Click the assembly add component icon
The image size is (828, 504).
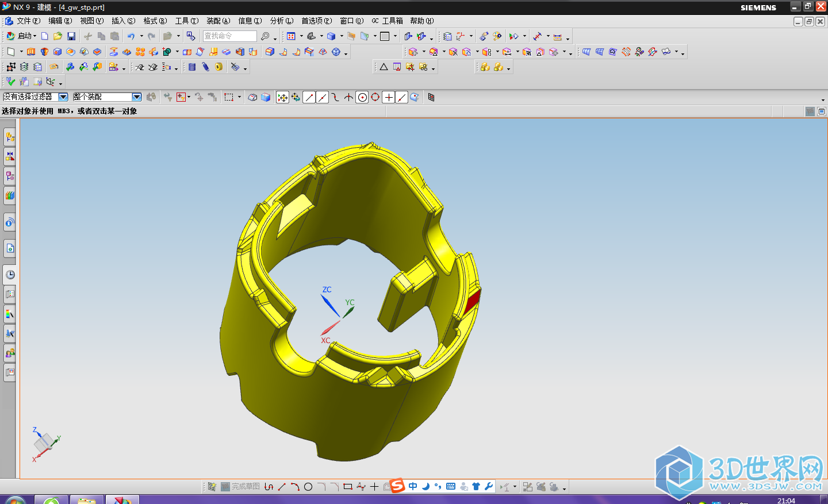(485, 67)
